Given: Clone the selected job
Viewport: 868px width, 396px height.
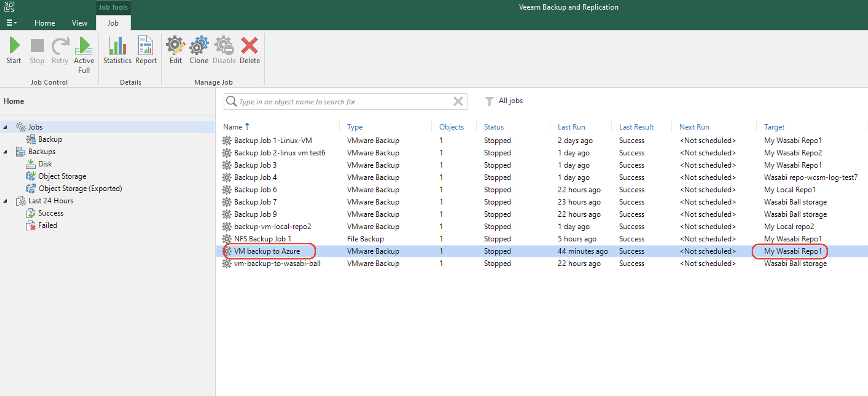Looking at the screenshot, I should point(199,50).
